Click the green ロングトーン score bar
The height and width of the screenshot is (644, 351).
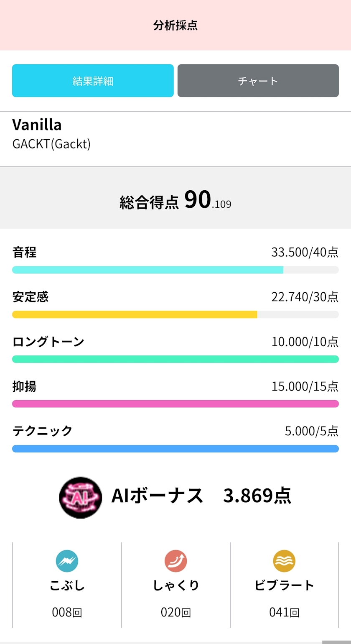pos(175,359)
